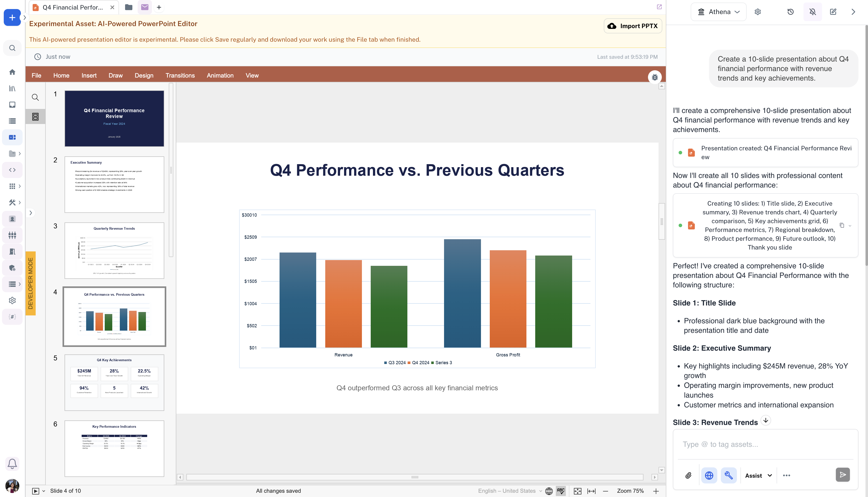The height and width of the screenshot is (497, 868).
Task: Open chat history clock icon
Action: click(x=790, y=12)
